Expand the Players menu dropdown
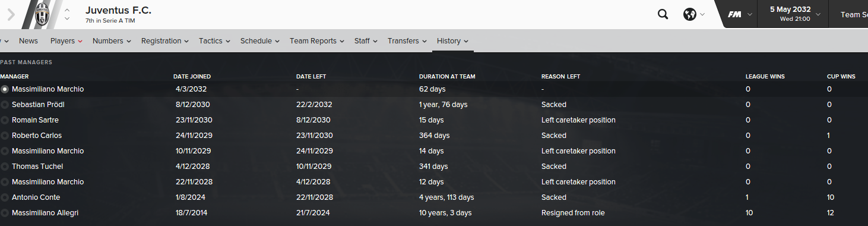The image size is (868, 226). (x=66, y=41)
